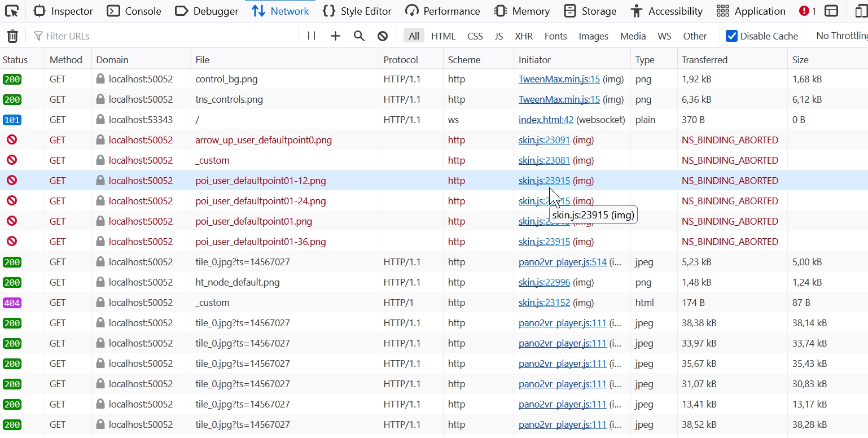Screen dimensions: 868x438
Task: Switch to the Console tab
Action: (134, 11)
